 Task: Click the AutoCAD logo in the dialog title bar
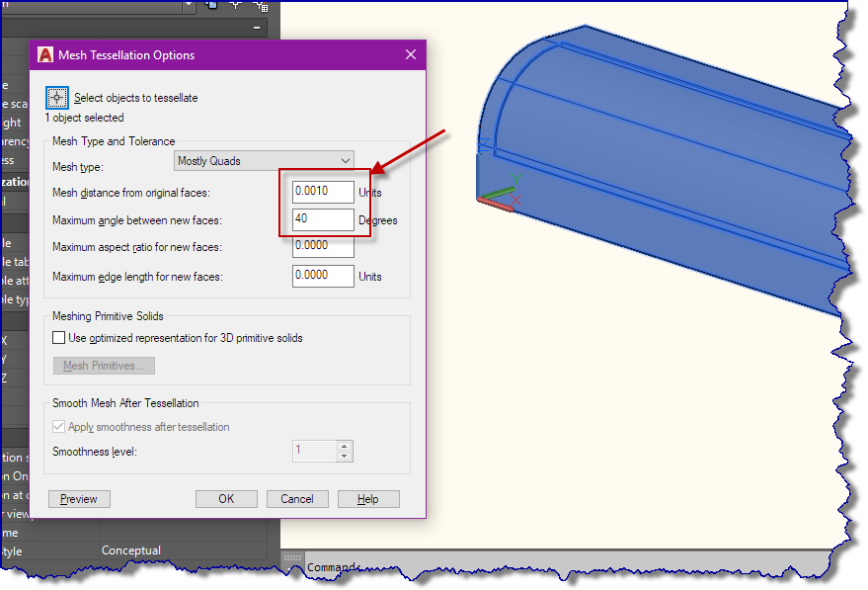(x=44, y=54)
